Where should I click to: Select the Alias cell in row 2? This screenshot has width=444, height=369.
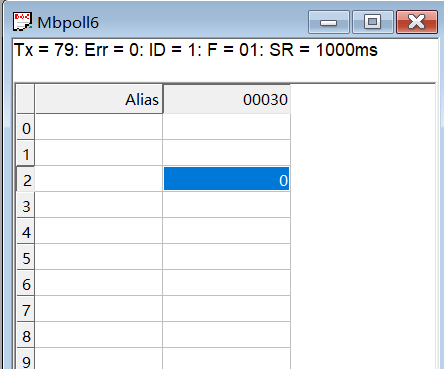[x=99, y=179]
